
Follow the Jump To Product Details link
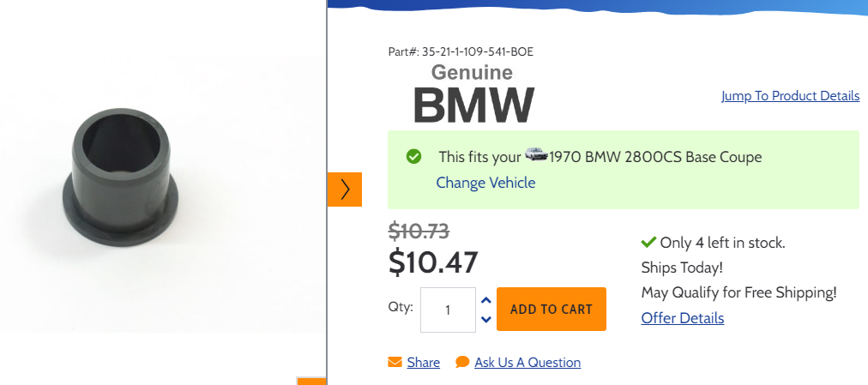(x=790, y=96)
